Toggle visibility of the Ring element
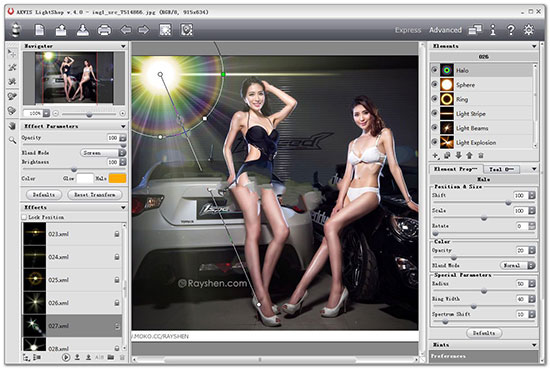550x369 pixels. 434,99
